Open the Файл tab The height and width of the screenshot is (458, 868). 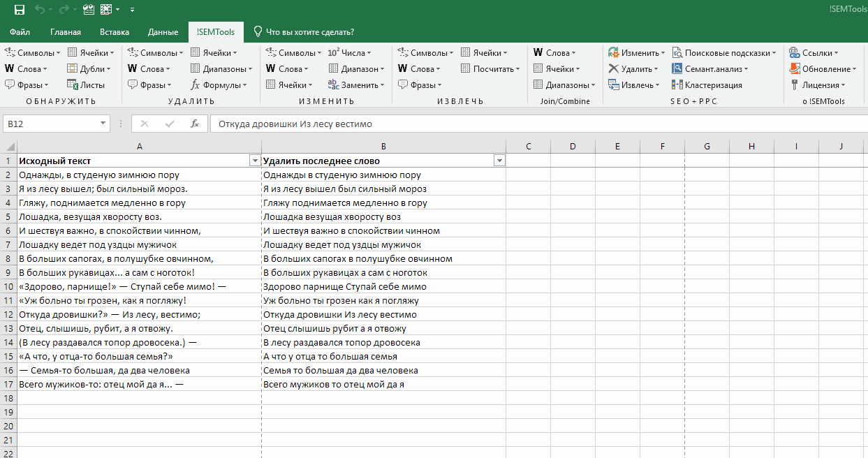(x=20, y=31)
